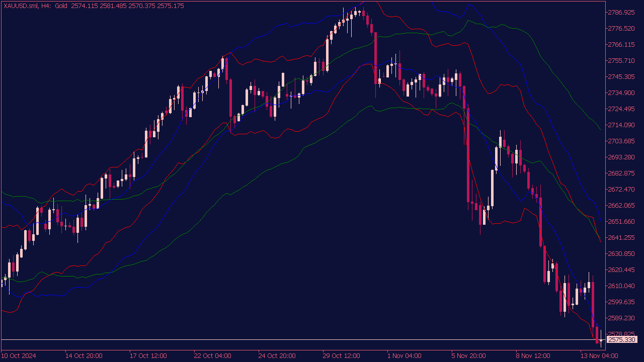Screen dimensions: 644x362
Task: Click the 8 Nov 12:00 time label
Action: click(x=533, y=355)
